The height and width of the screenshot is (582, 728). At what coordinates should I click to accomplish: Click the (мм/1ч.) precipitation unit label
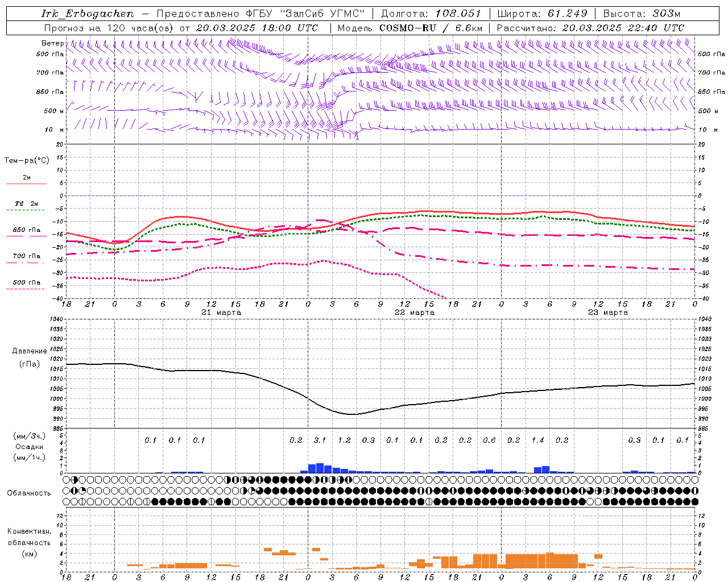30,458
